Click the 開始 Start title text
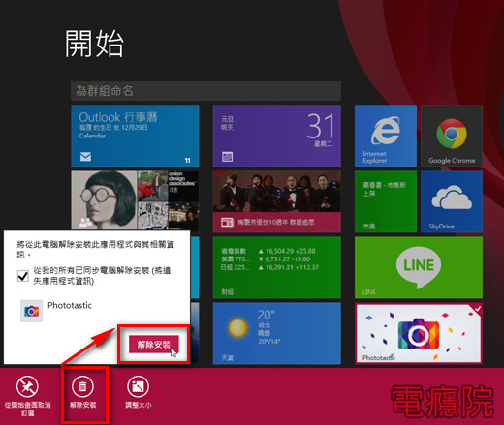The height and width of the screenshot is (425, 504). [94, 44]
